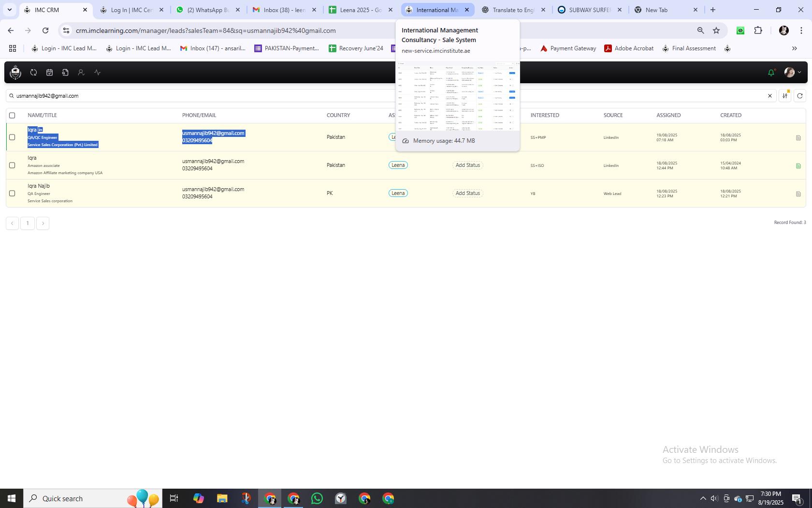Switch to the Log In | IMC tab
Screen dimensions: 812x508
(132, 10)
